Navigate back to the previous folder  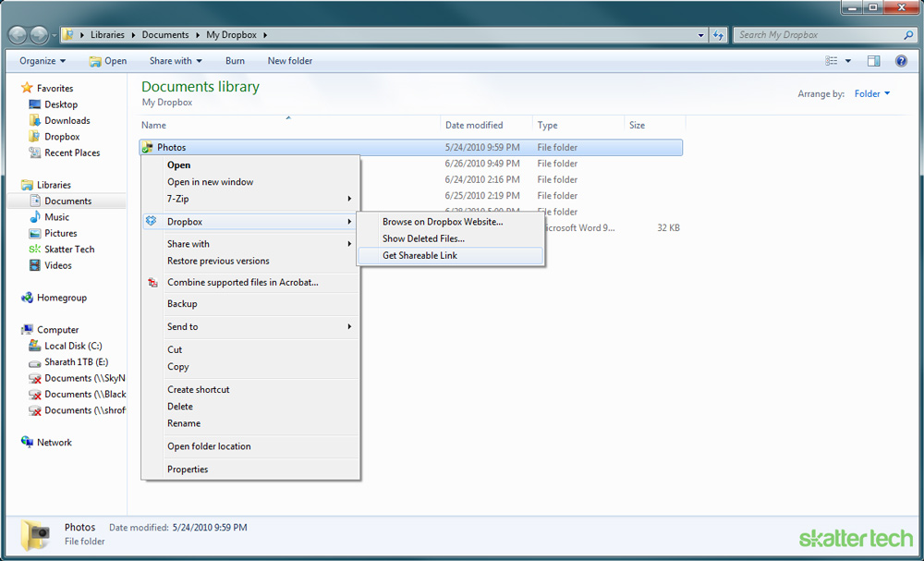tap(17, 34)
